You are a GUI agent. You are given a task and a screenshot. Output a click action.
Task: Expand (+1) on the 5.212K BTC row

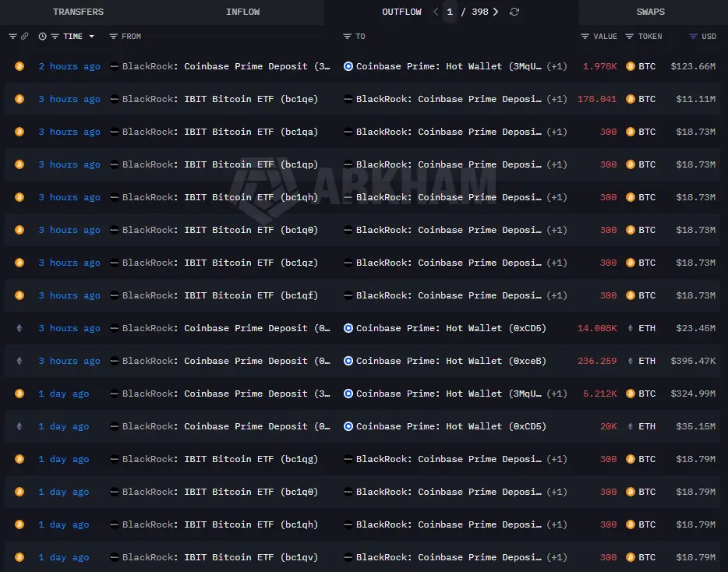(557, 394)
